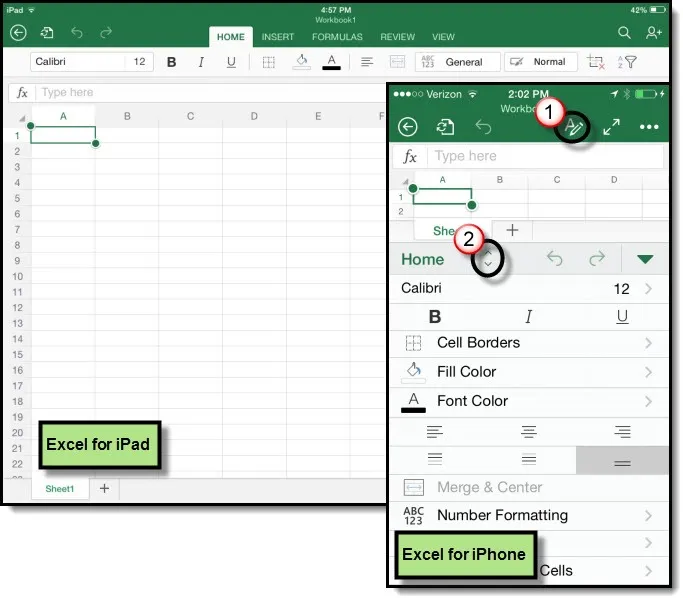Image resolution: width=683 pixels, height=598 pixels.
Task: Align text to bottom in iPhone panel
Action: pos(622,460)
